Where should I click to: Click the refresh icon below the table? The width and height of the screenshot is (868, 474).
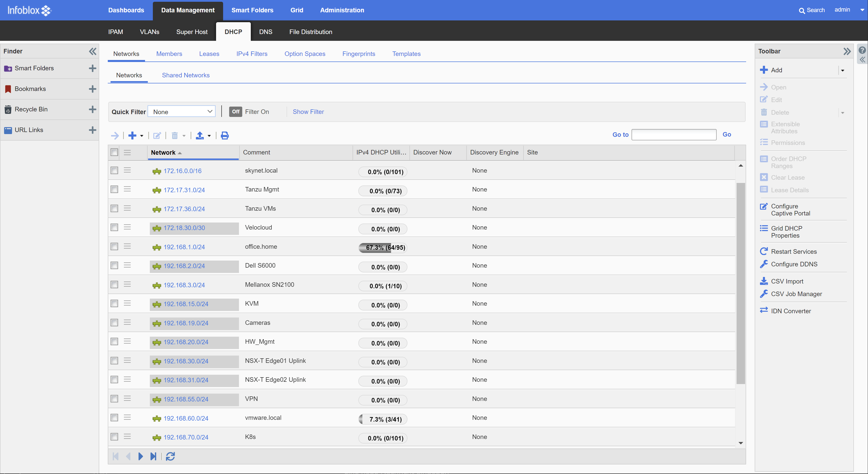point(170,456)
